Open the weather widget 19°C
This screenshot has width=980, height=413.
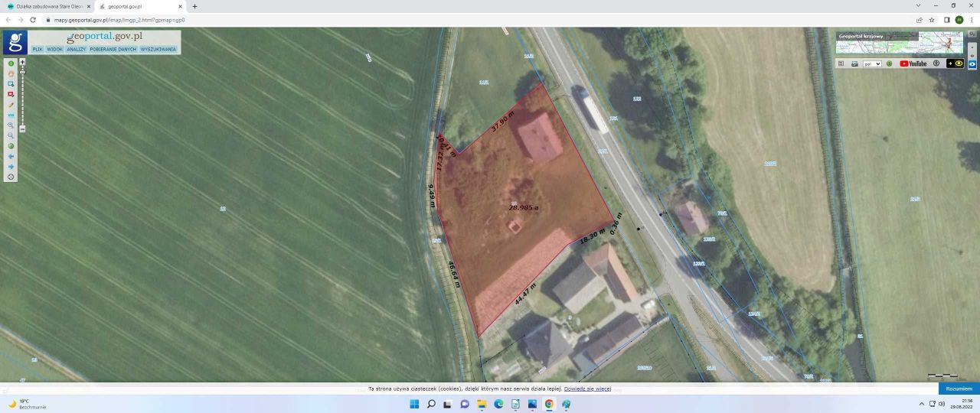click(26, 404)
